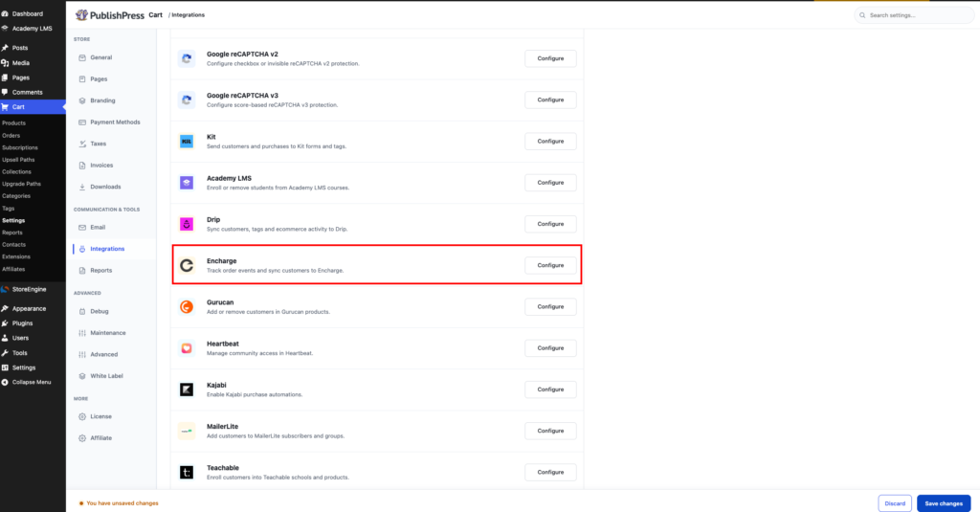Click the MailerLite logo icon
The width and height of the screenshot is (980, 512).
click(187, 431)
